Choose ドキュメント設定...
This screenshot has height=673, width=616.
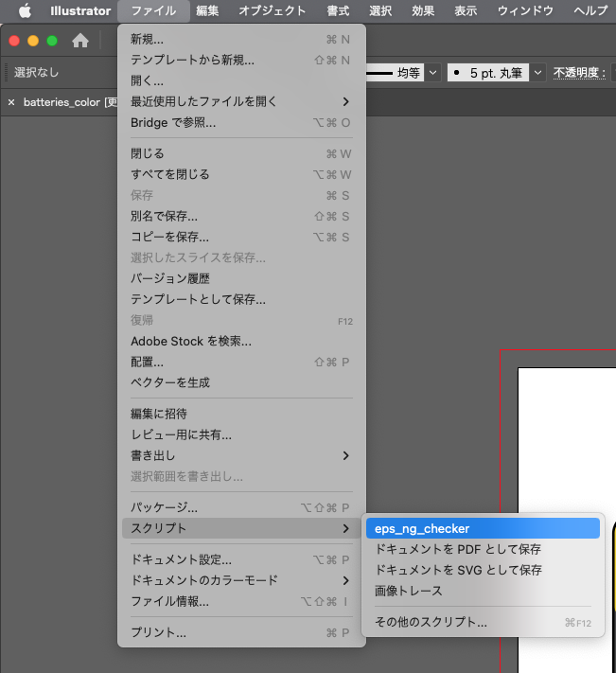tap(241, 559)
